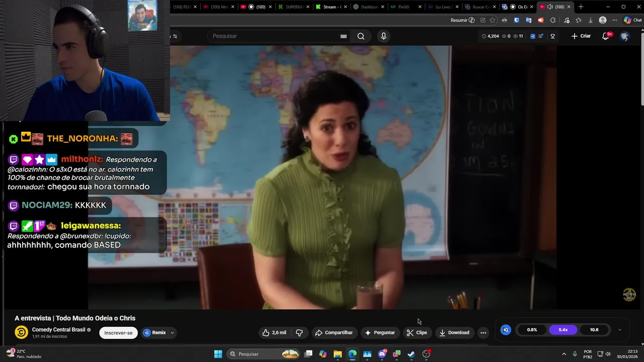Open Edge downloads arrow icon in toolbar

(591, 20)
